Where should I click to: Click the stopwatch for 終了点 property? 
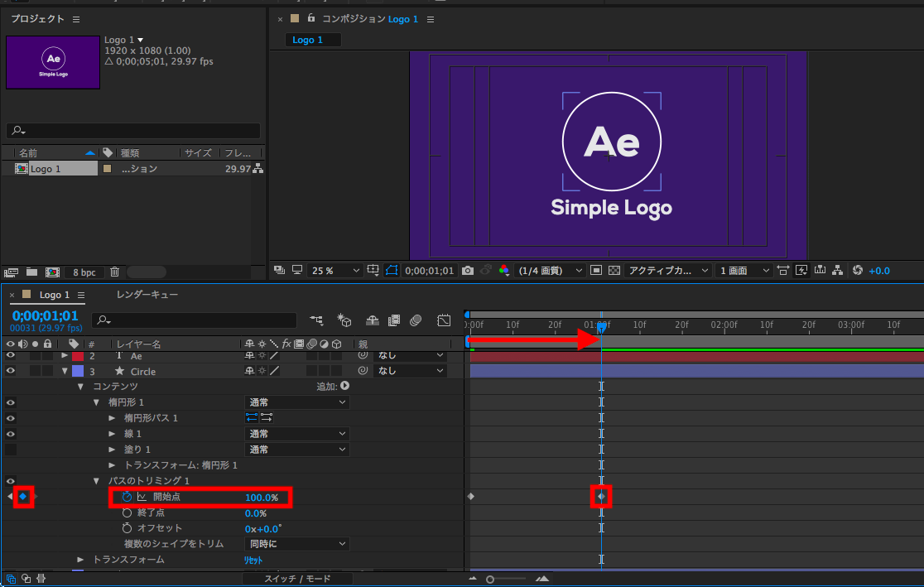(128, 512)
